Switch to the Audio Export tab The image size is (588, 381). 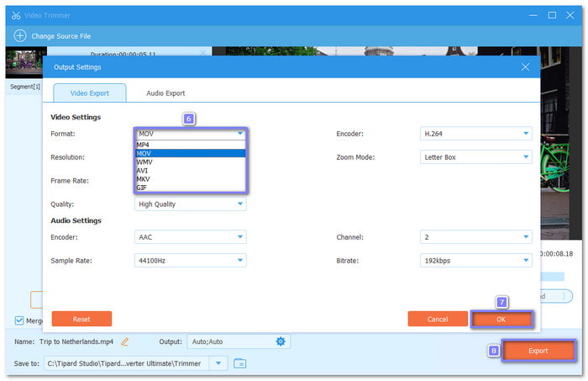point(165,93)
